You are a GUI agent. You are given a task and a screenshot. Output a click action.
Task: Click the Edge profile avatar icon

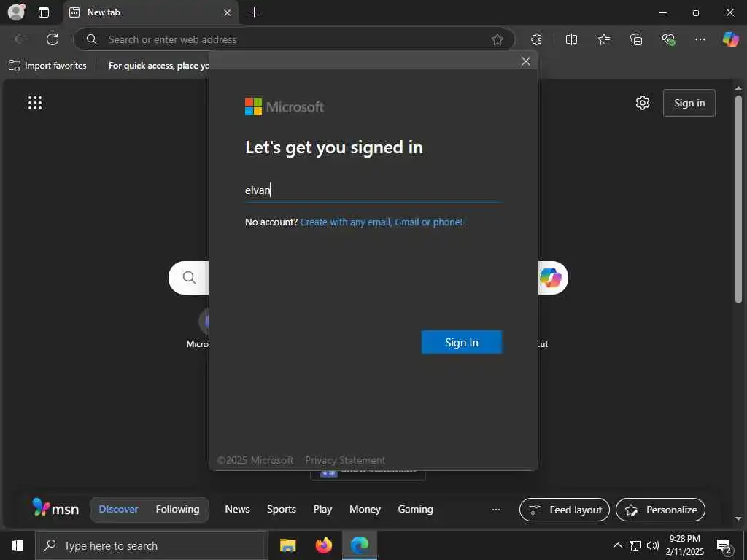[x=16, y=12]
